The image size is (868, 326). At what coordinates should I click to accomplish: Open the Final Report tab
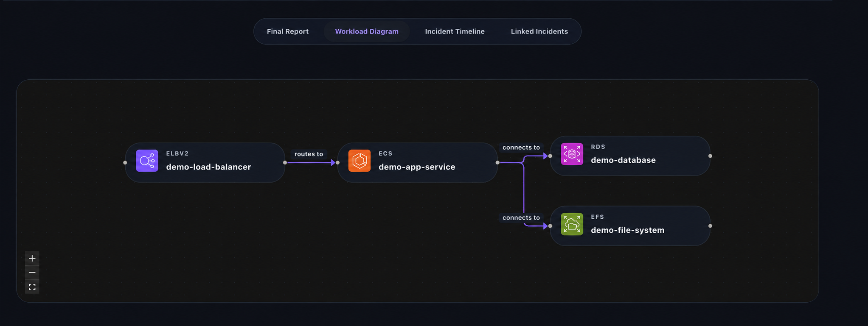click(x=287, y=31)
